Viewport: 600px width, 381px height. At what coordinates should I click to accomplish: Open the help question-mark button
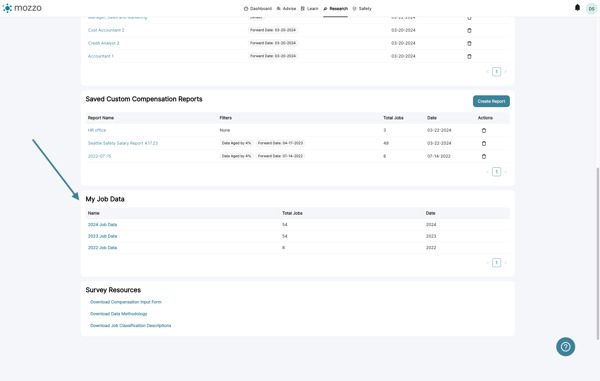coord(565,347)
